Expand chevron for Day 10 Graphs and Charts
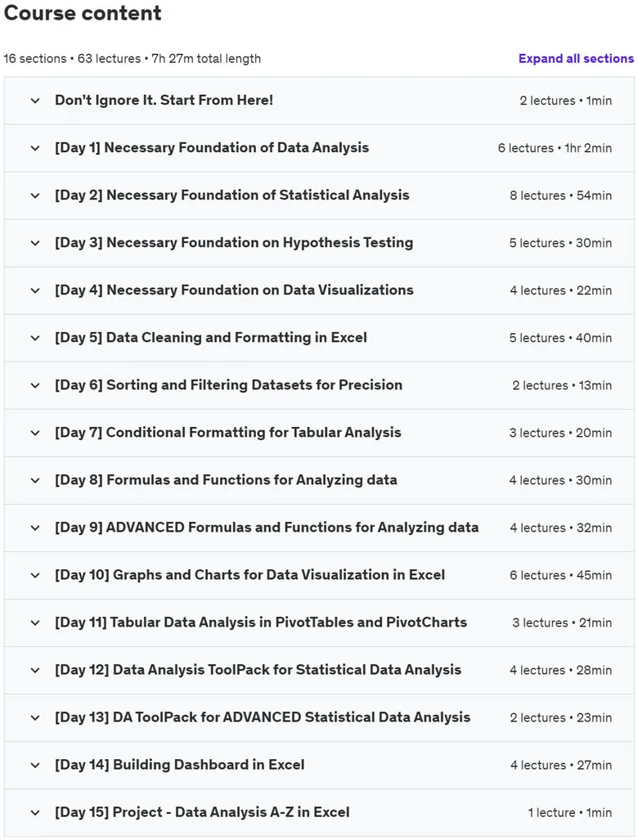This screenshot has height=840, width=638. point(35,575)
